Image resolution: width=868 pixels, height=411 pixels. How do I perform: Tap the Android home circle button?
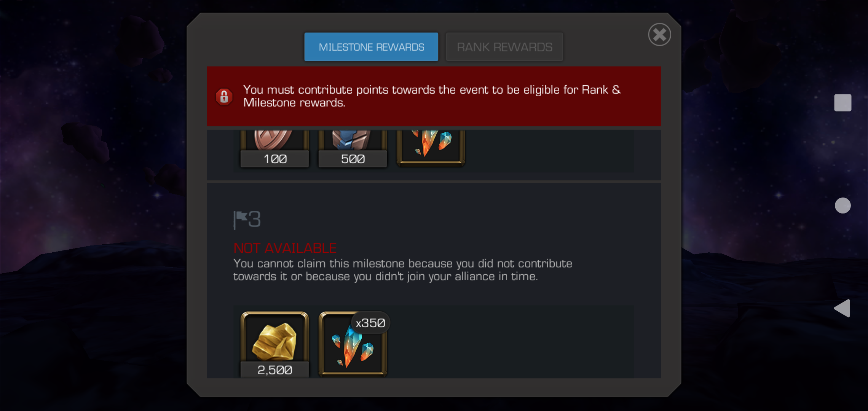(x=842, y=205)
